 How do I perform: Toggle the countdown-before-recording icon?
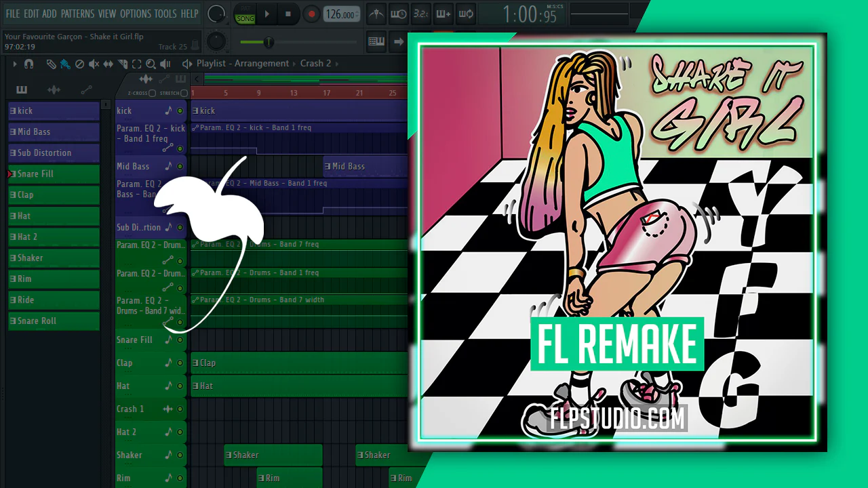[x=420, y=14]
